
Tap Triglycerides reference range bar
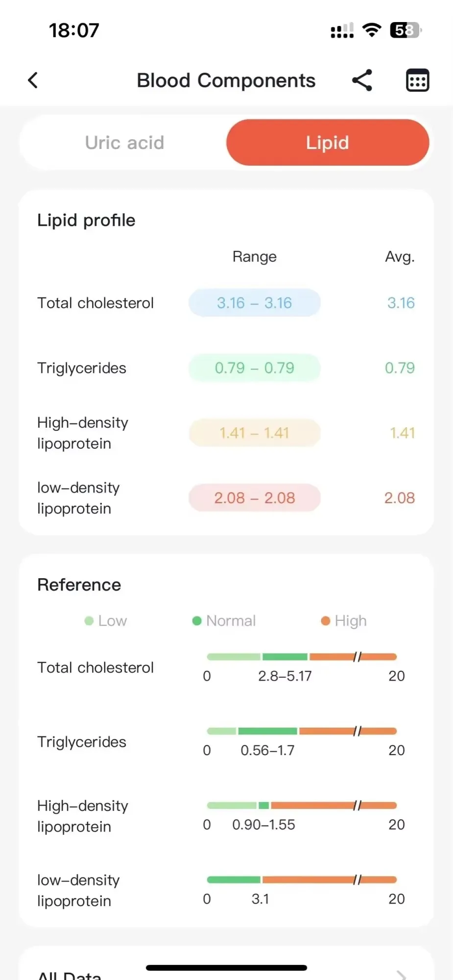302,731
